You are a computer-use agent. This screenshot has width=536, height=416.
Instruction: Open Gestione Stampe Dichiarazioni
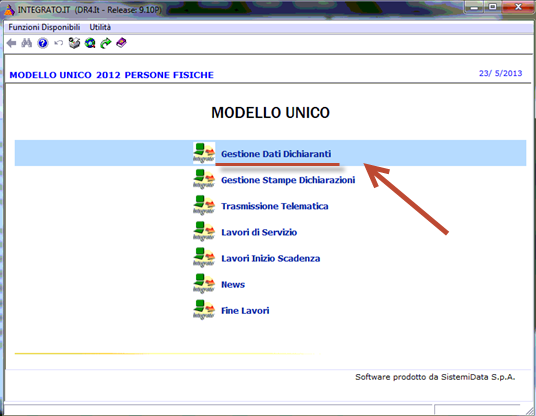point(288,180)
